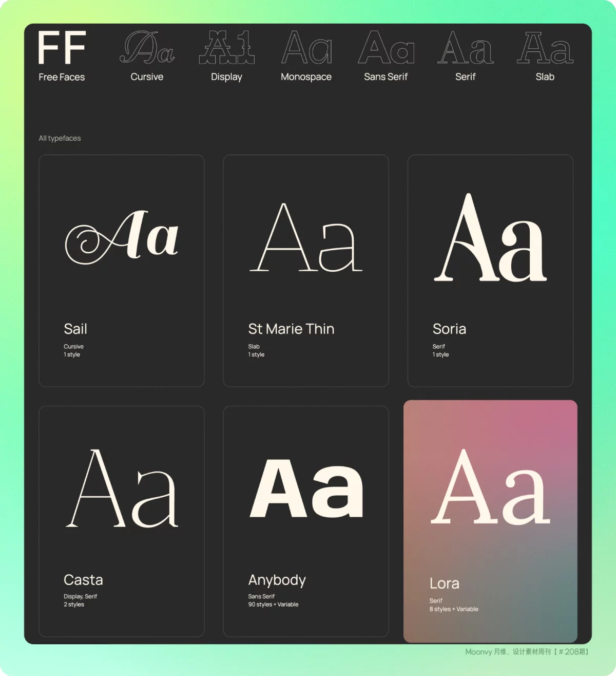Click the Free Faces home label

(62, 77)
